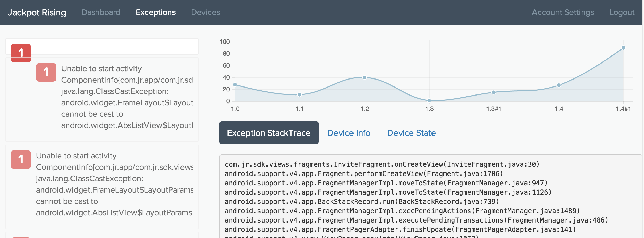The height and width of the screenshot is (238, 644).
Task: Click the Fragment.performCreateView stack trace line
Action: (x=364, y=174)
